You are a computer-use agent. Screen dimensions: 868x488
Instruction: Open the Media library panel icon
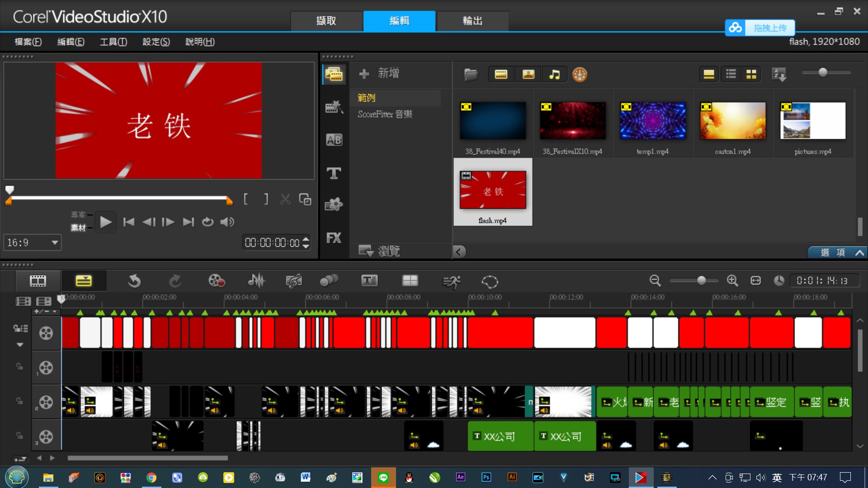click(334, 74)
